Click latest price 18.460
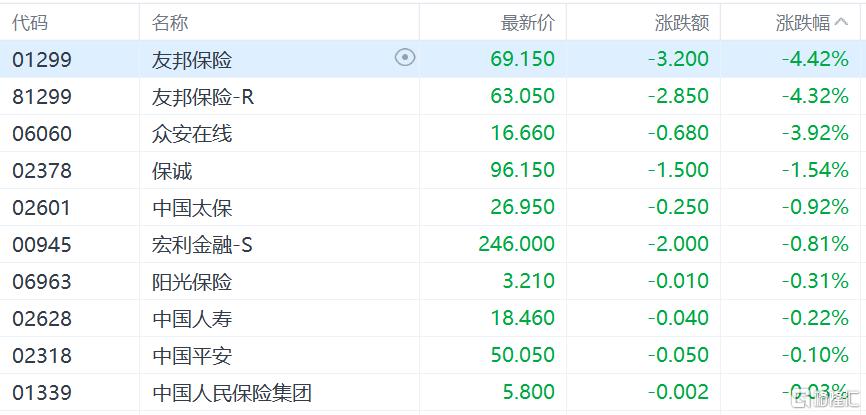Viewport: 866px width, 415px height. pyautogui.click(x=522, y=318)
